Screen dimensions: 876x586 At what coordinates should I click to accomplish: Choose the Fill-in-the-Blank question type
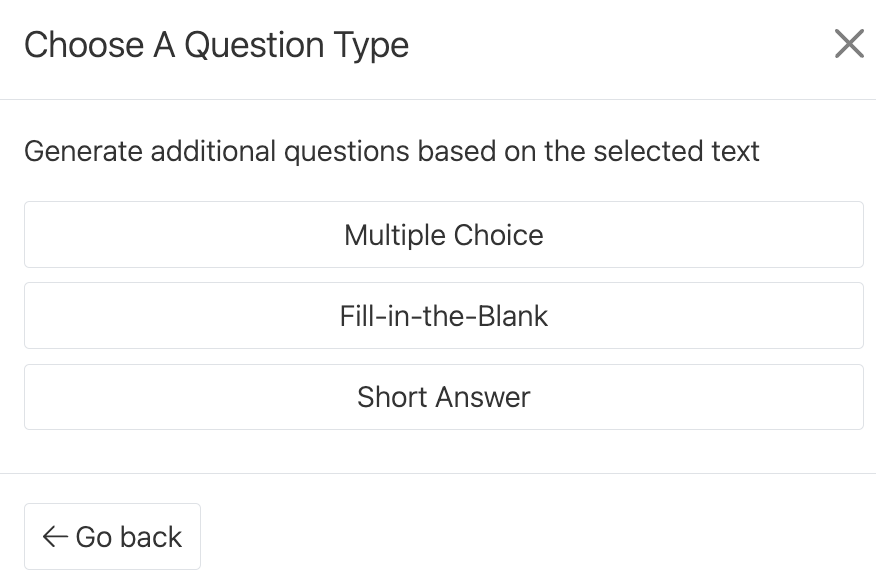pyautogui.click(x=443, y=316)
